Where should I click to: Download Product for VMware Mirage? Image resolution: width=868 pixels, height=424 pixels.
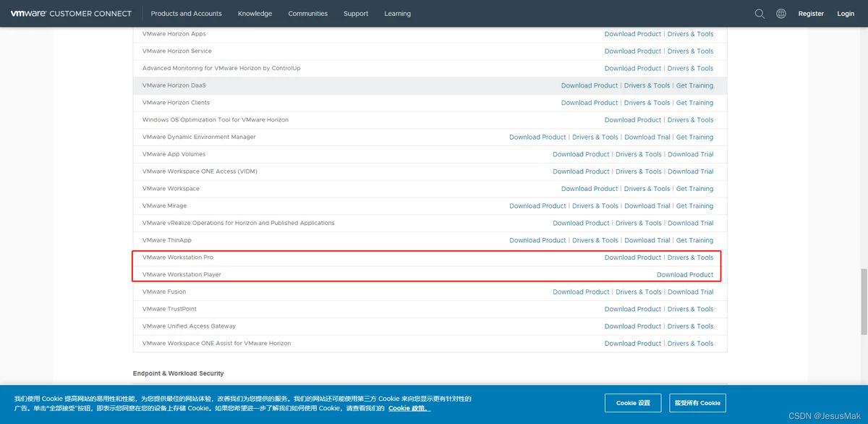[537, 206]
